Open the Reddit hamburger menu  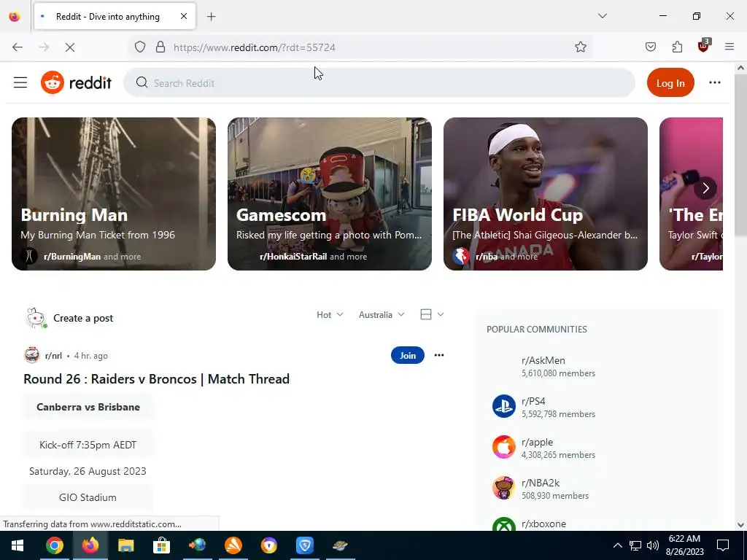tap(20, 82)
